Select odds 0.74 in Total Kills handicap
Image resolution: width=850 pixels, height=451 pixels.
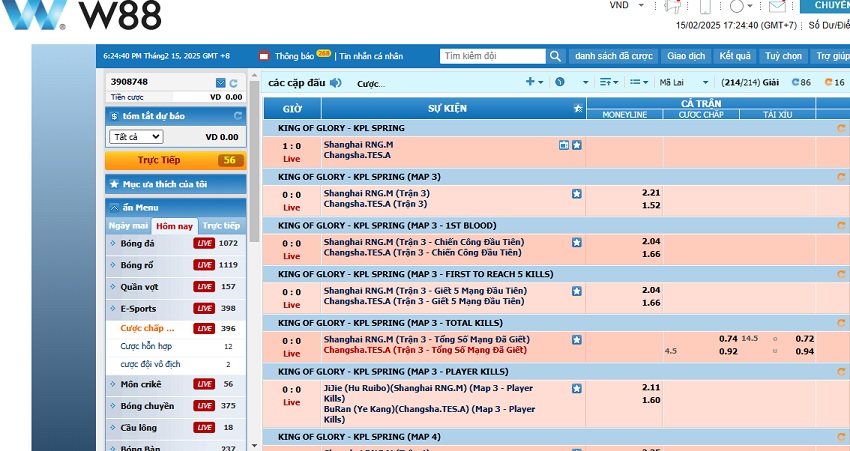tap(728, 339)
